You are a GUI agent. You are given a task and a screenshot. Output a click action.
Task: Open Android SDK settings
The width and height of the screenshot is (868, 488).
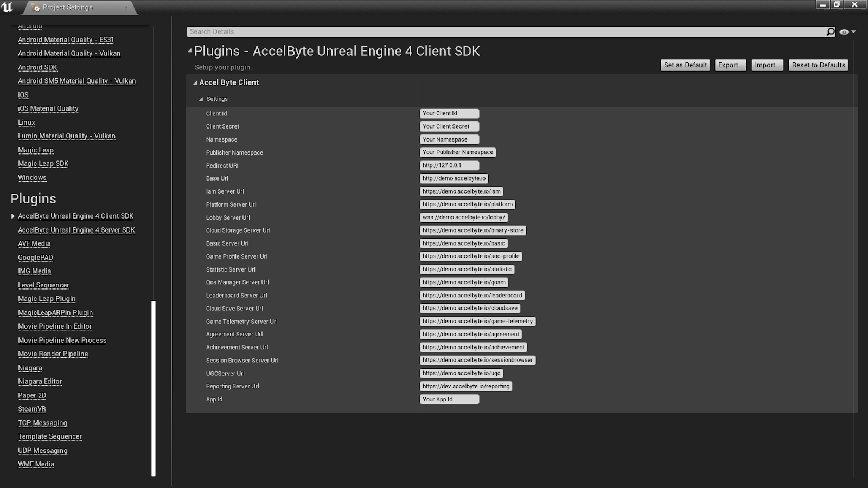[37, 68]
